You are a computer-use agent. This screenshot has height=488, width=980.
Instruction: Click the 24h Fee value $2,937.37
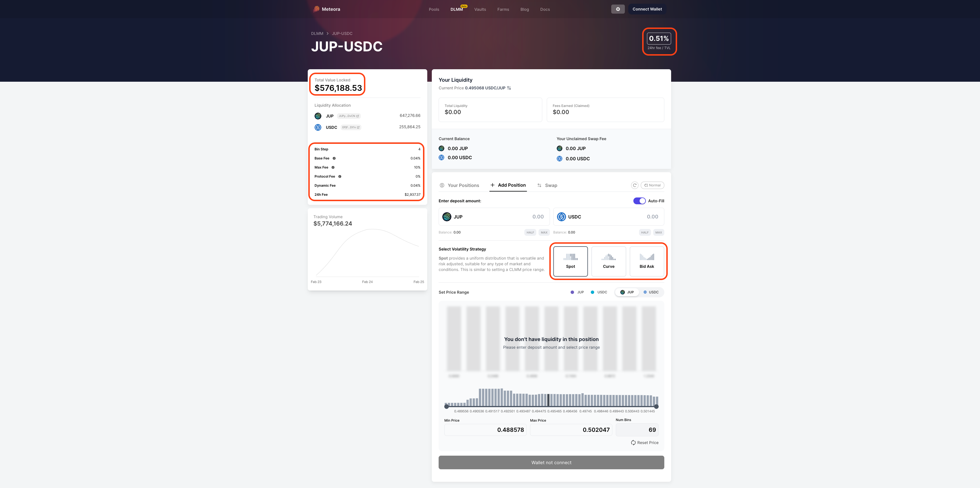[412, 195]
